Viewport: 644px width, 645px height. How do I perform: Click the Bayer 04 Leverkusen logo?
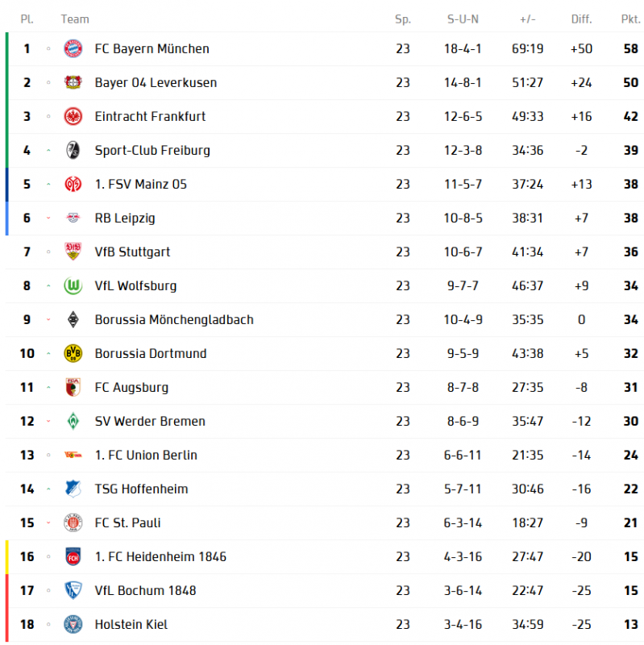pyautogui.click(x=73, y=82)
